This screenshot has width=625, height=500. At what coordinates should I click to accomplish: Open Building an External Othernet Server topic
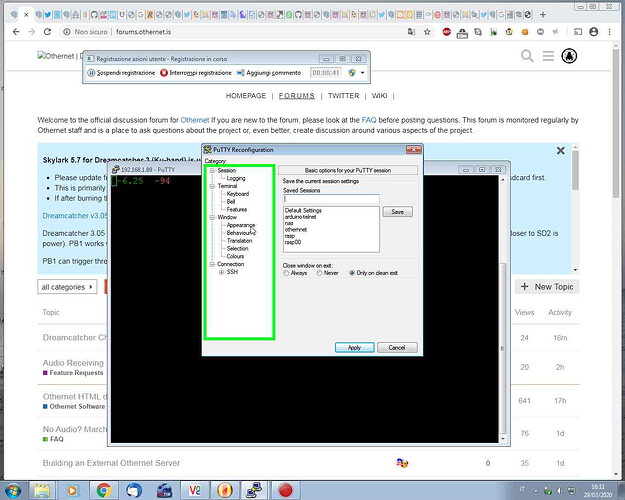pyautogui.click(x=111, y=463)
